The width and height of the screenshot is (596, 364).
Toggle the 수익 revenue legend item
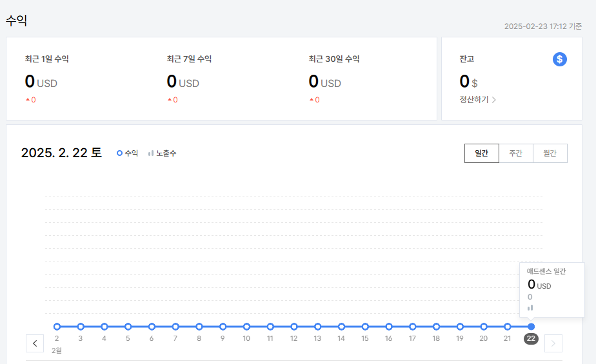coord(127,153)
